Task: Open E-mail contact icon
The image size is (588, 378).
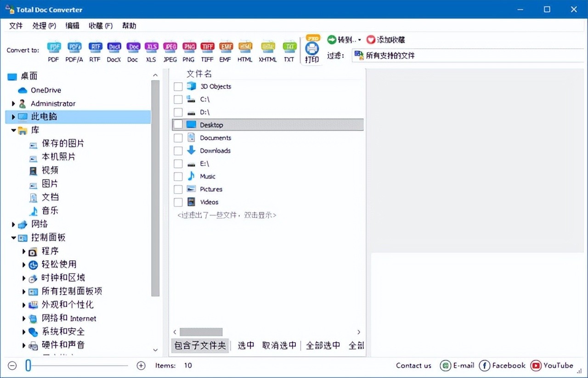Action: (x=445, y=366)
